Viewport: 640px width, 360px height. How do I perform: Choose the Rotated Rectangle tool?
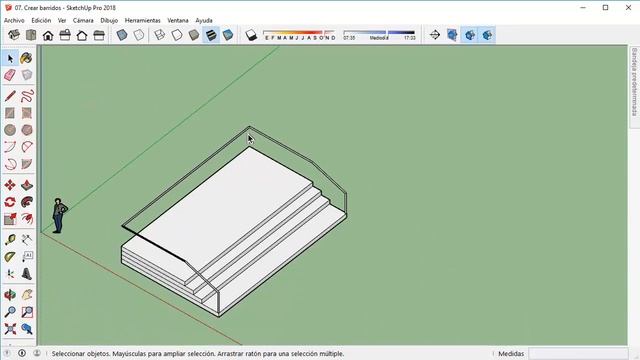(x=27, y=113)
